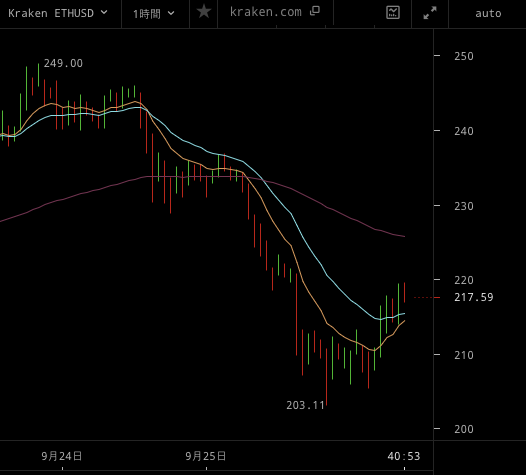Toggle fullscreen with the expand arrows icon
This screenshot has width=526, height=475.
click(430, 13)
